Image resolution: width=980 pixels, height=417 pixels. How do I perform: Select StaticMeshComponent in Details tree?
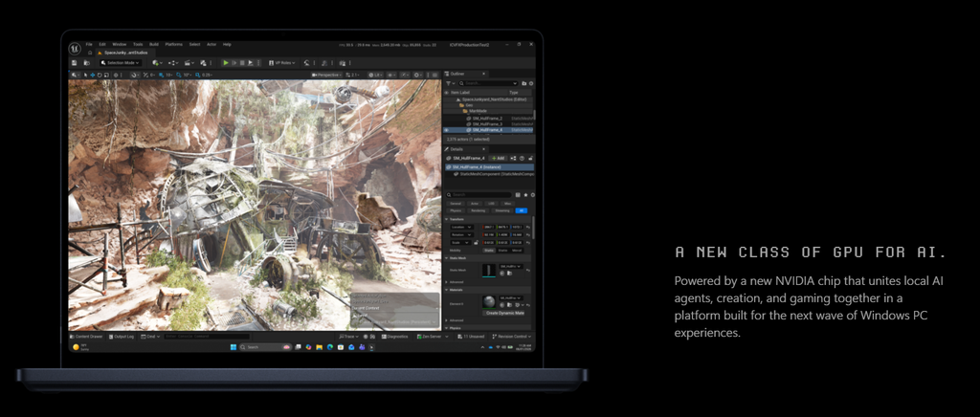[494, 174]
